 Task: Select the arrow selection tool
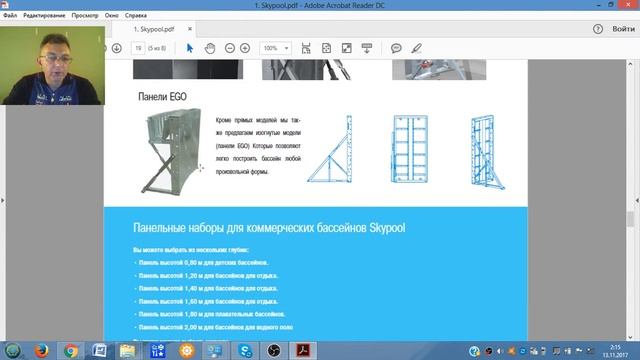pos(190,48)
